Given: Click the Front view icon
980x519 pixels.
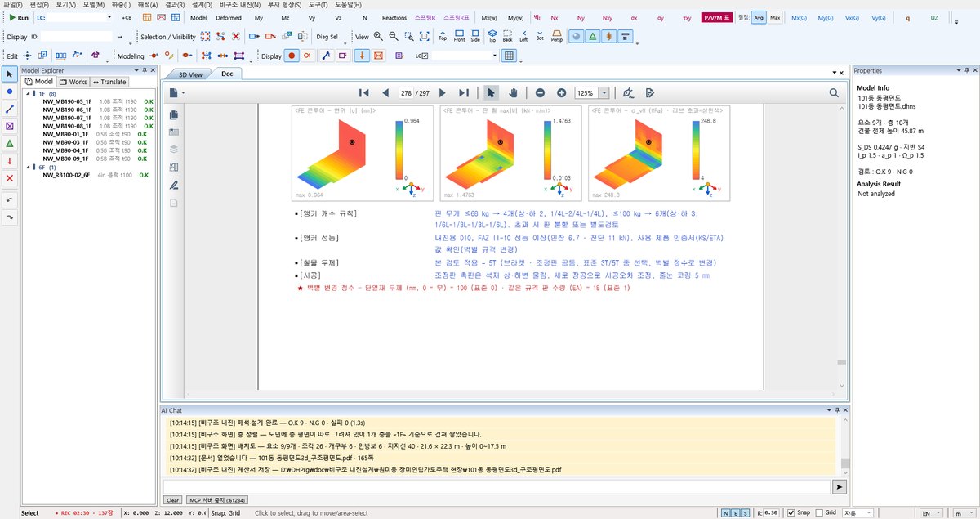Looking at the screenshot, I should pyautogui.click(x=459, y=36).
